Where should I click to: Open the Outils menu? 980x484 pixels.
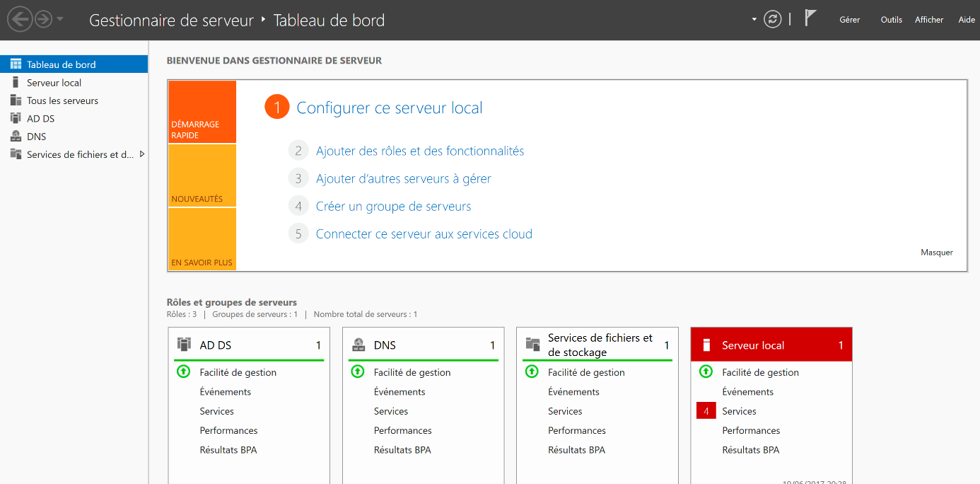point(891,20)
